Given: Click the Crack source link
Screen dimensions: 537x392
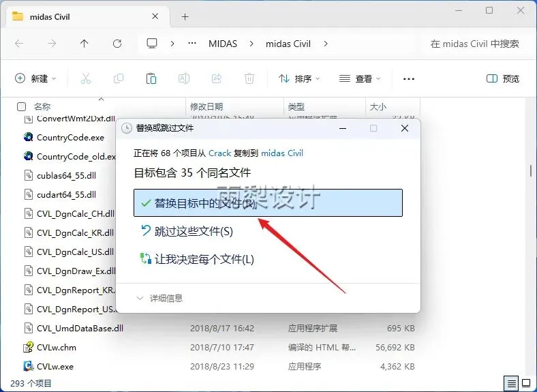Looking at the screenshot, I should click(x=220, y=153).
